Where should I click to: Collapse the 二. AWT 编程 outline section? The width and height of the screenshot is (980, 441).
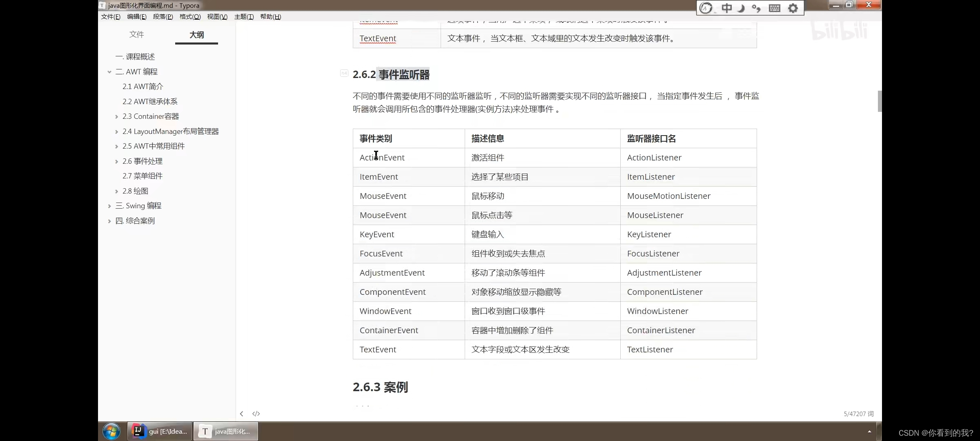click(109, 72)
